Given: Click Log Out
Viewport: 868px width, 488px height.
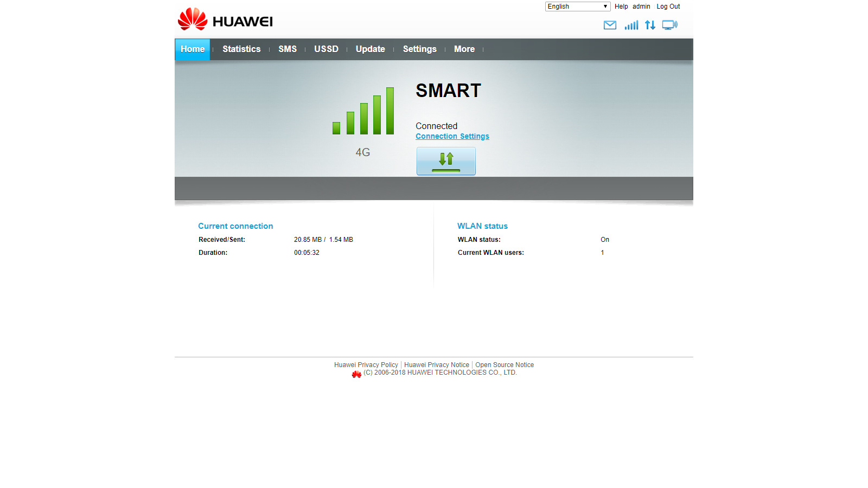Looking at the screenshot, I should point(668,7).
